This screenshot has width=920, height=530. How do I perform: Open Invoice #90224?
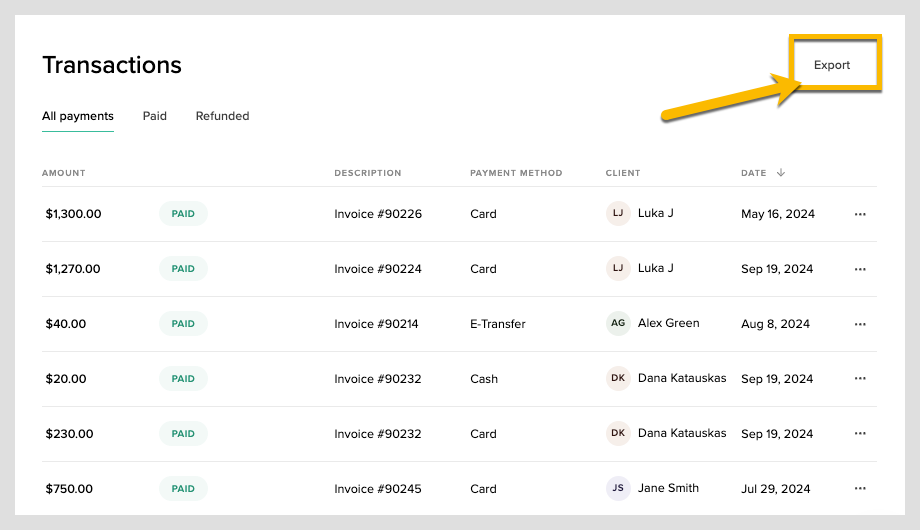(x=378, y=269)
